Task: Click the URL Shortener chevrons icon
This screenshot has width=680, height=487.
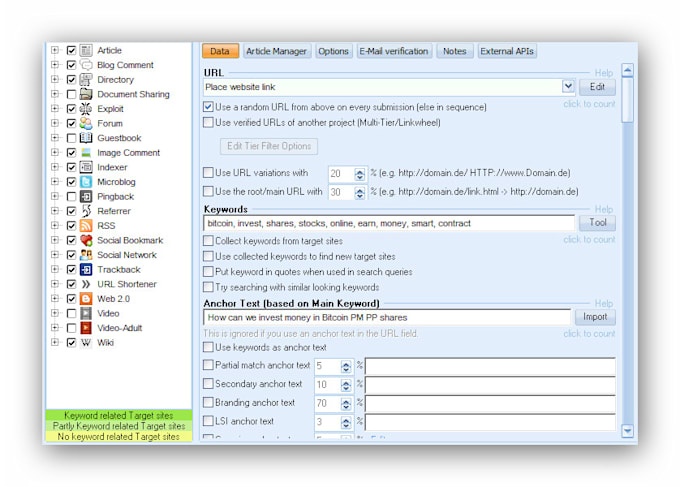Action: [86, 284]
